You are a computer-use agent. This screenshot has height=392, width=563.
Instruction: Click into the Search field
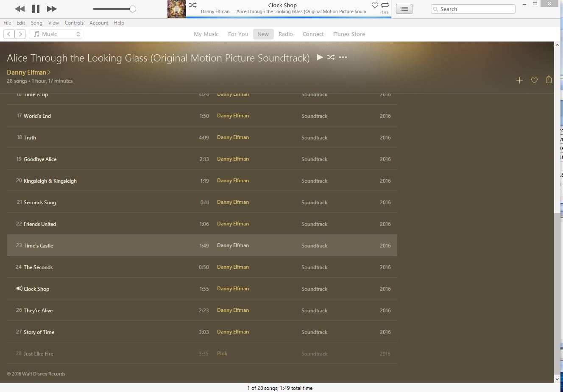click(473, 9)
